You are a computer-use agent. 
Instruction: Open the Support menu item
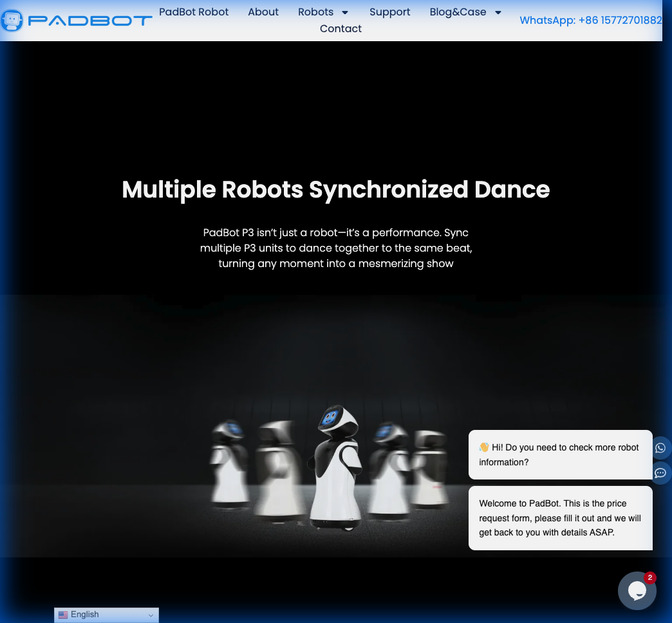tap(390, 12)
